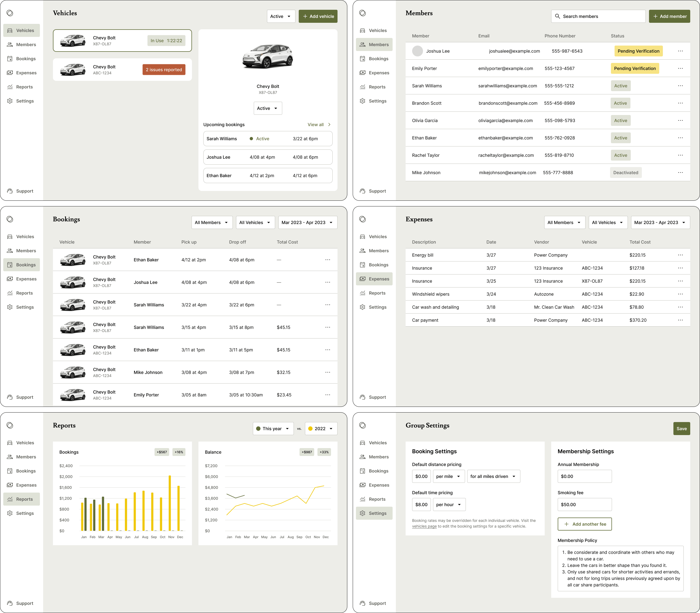Open Active filter dropdown in Vehicles header
Image resolution: width=700 pixels, height=613 pixels.
click(x=281, y=16)
